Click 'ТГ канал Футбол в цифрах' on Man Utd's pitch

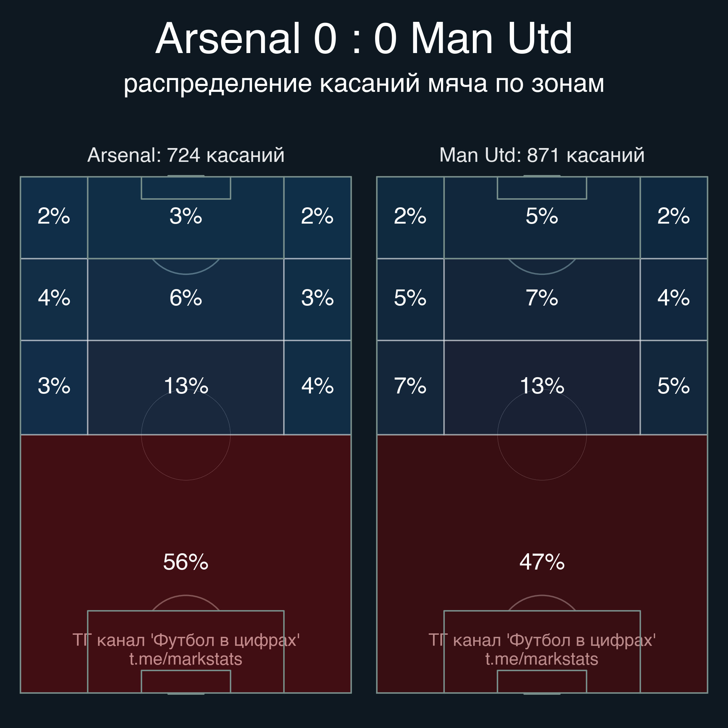pos(542,640)
